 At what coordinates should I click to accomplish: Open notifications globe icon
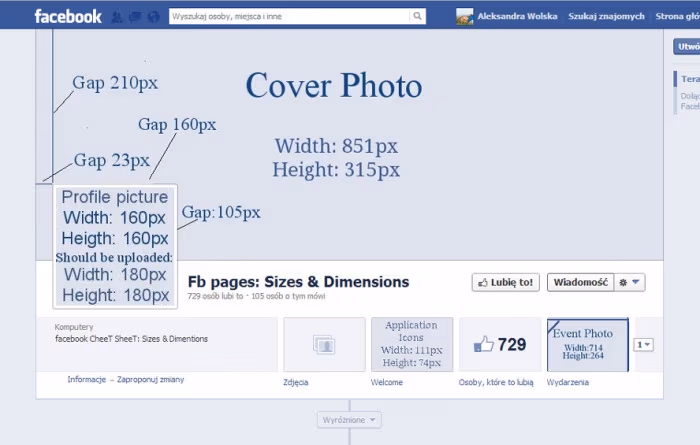pyautogui.click(x=154, y=17)
